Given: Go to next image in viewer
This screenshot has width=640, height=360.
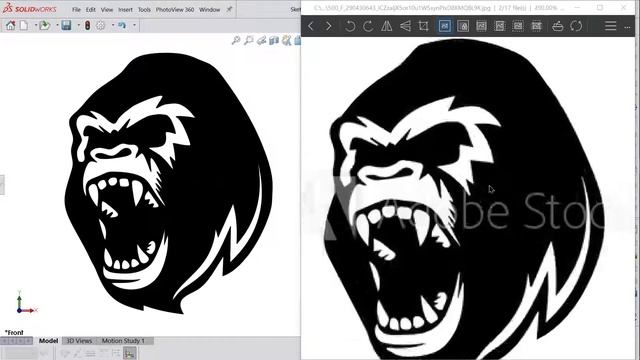Looking at the screenshot, I should 329,26.
